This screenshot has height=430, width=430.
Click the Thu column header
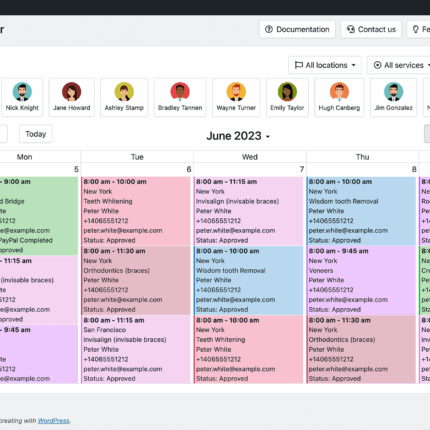point(362,157)
